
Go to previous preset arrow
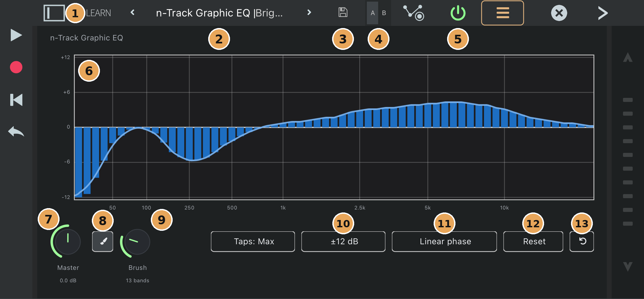(132, 12)
